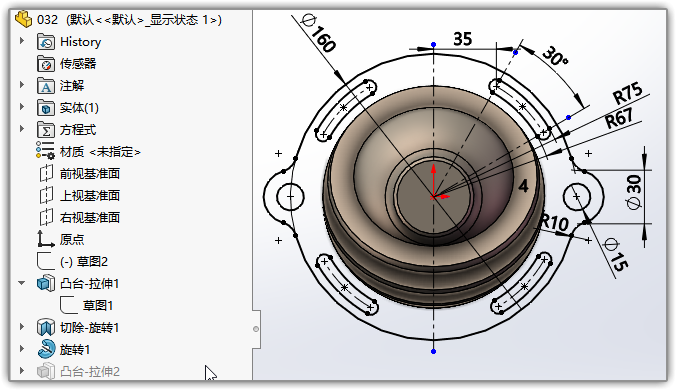Click the Ø15 diameter dimension
The image size is (676, 390).
pyautogui.click(x=616, y=255)
